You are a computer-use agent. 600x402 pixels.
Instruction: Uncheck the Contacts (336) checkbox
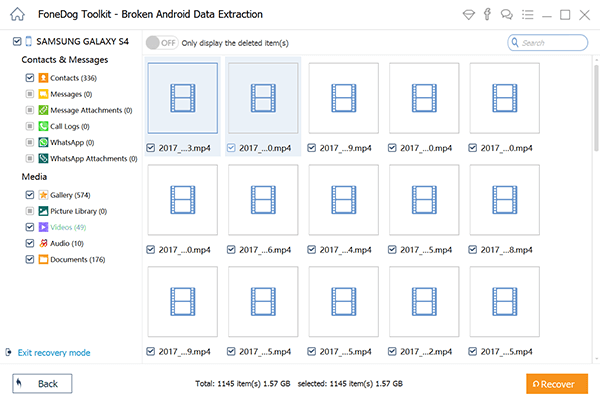tap(29, 78)
